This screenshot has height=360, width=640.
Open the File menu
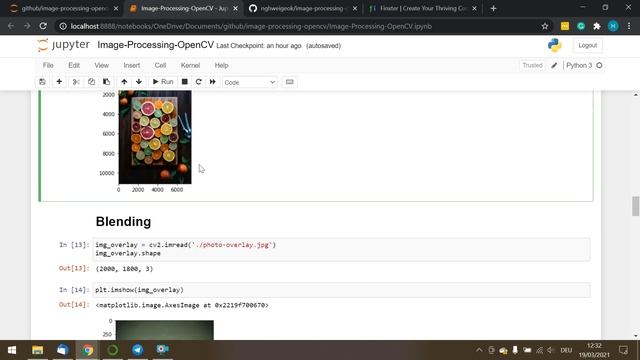48,65
